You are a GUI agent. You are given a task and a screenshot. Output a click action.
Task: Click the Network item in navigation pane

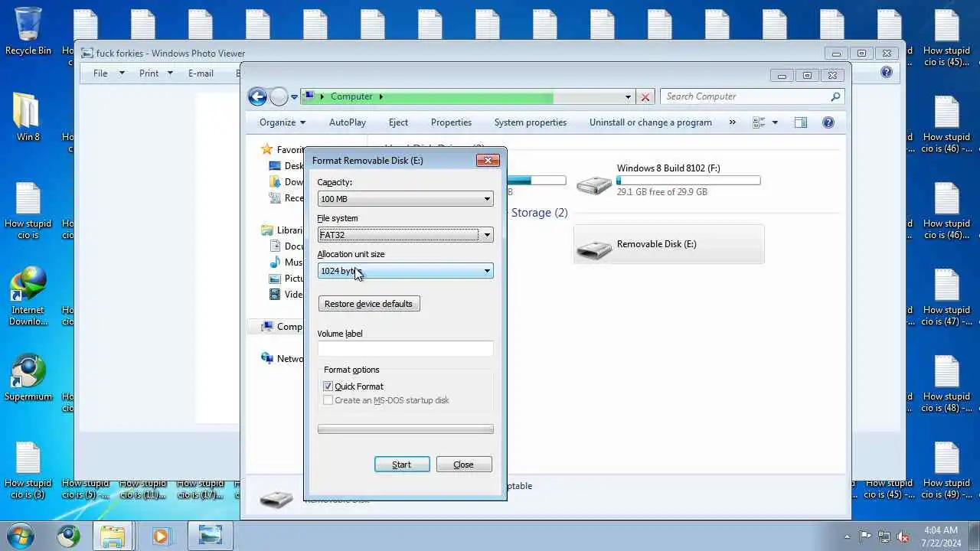(x=283, y=358)
